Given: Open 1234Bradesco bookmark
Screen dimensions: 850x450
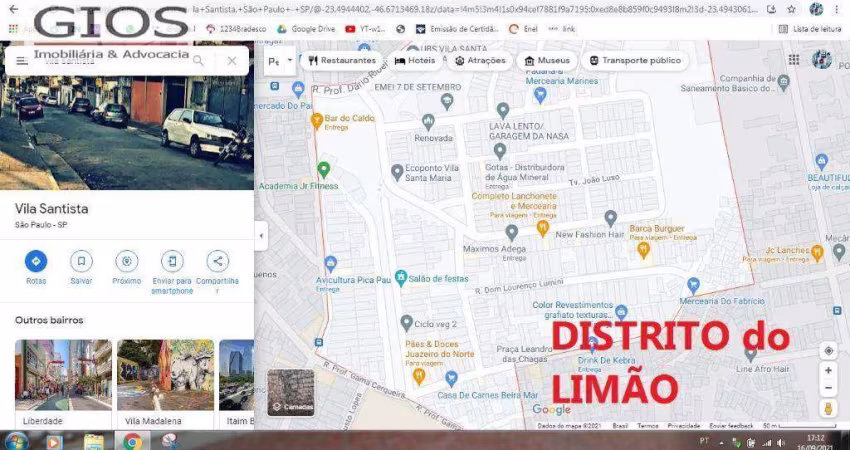Looking at the screenshot, I should pyautogui.click(x=236, y=29).
